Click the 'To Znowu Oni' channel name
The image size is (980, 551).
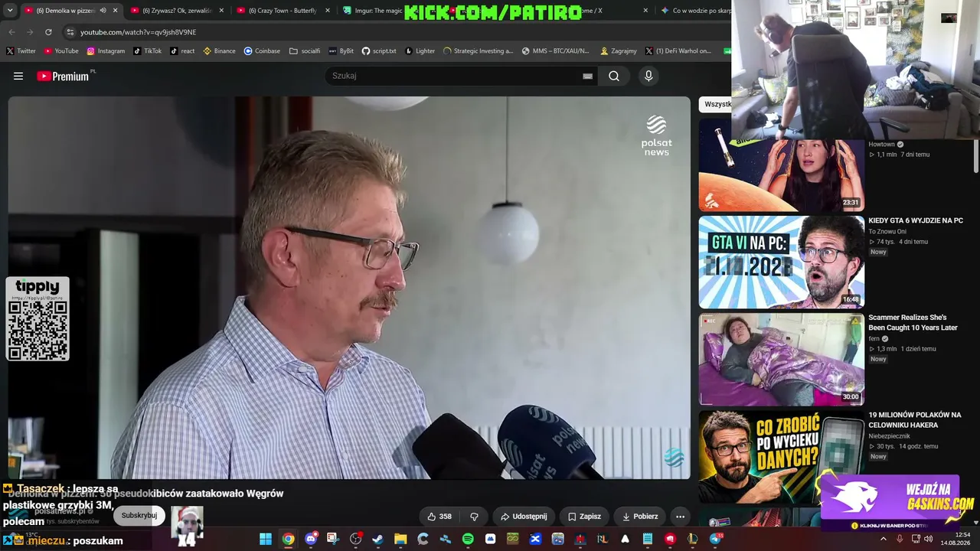tap(887, 232)
